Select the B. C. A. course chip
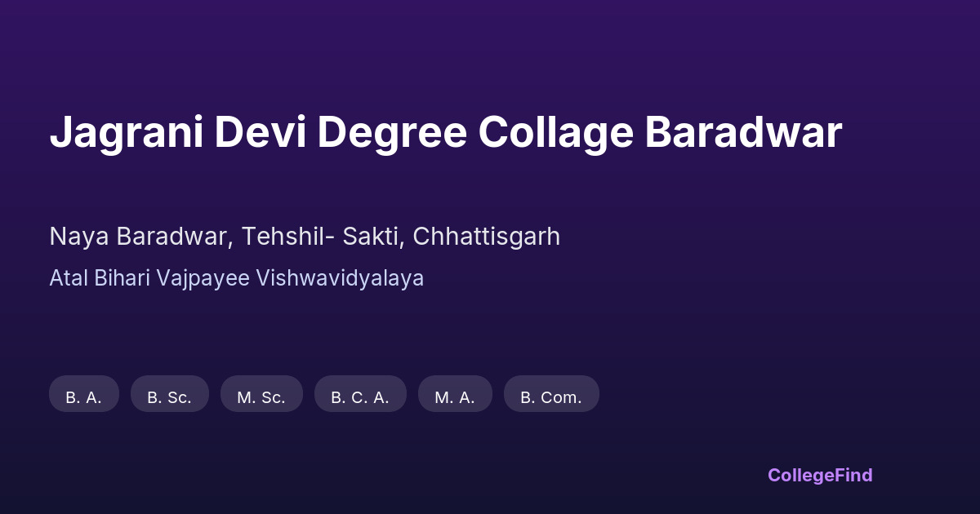Viewport: 980px width, 514px height. [360, 397]
